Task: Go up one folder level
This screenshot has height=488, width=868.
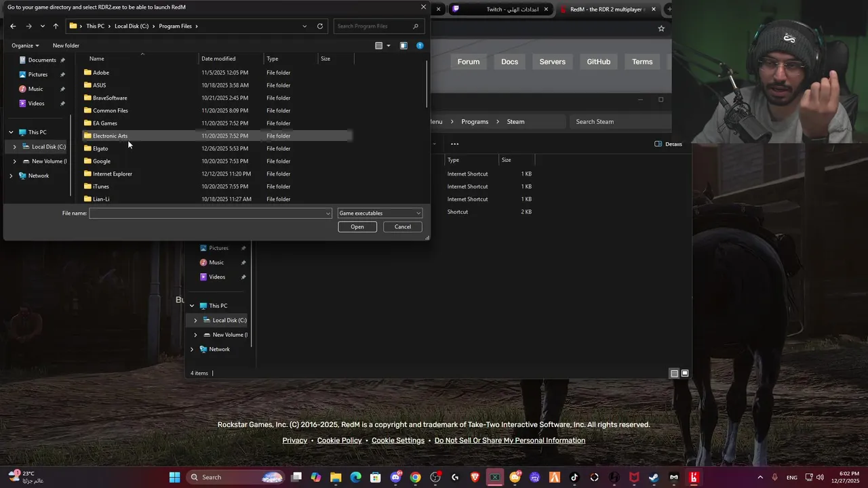Action: pos(56,26)
